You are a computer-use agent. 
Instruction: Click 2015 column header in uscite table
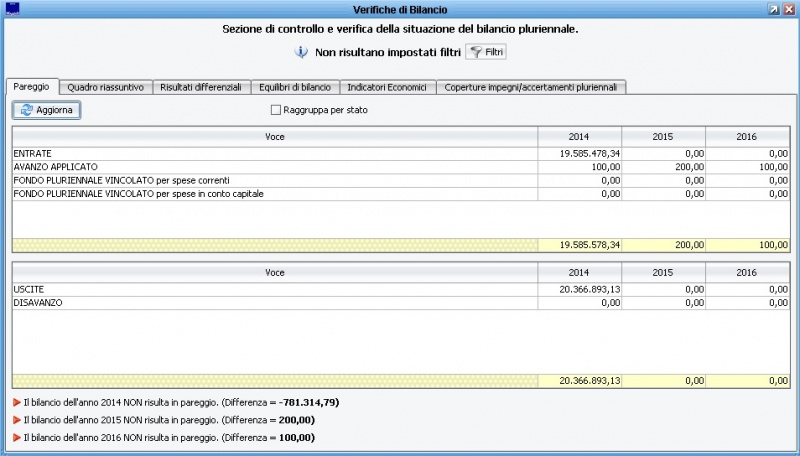[663, 273]
